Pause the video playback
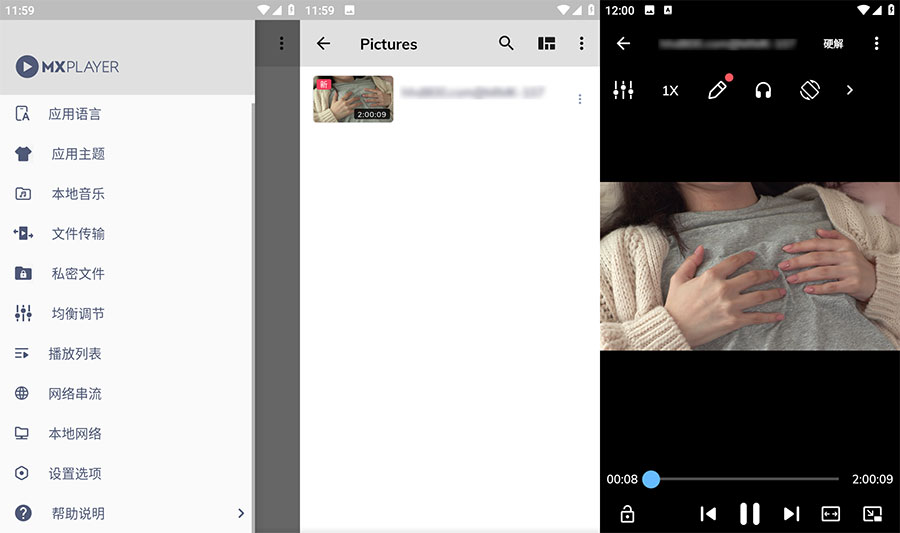This screenshot has height=533, width=900. click(749, 514)
